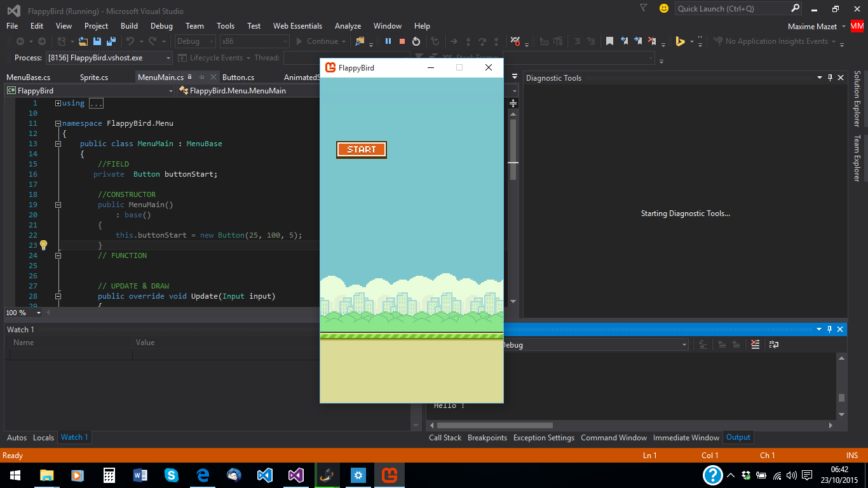Screen dimensions: 868x488
Task: Click the Show Next Statement arrow icon
Action: click(454, 40)
